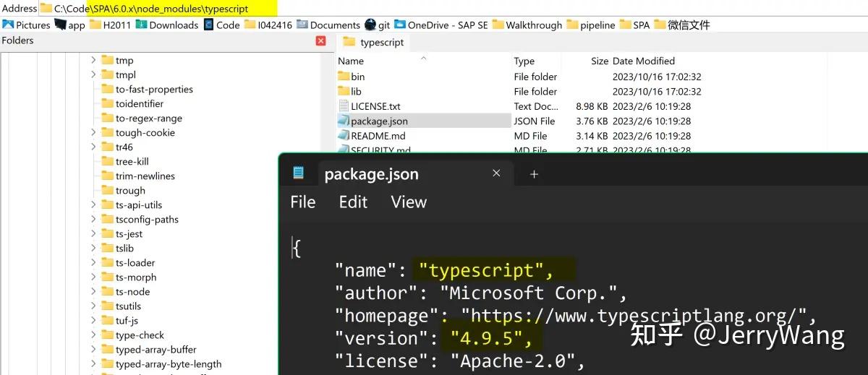This screenshot has height=375, width=868.
Task: Click the to-fast-properties folder icon in tree
Action: (x=108, y=90)
